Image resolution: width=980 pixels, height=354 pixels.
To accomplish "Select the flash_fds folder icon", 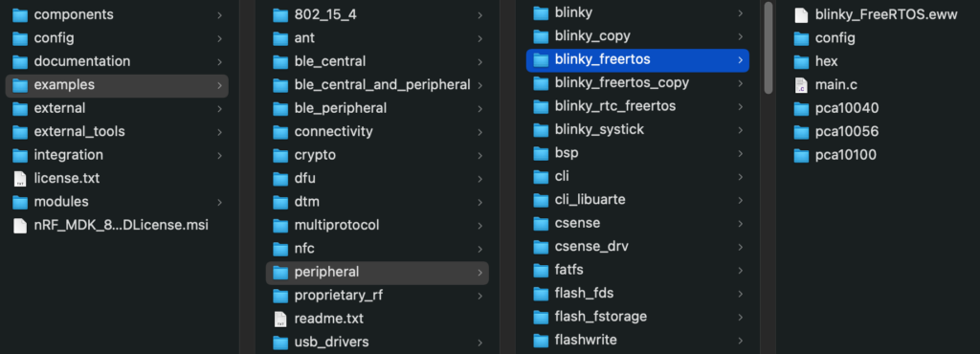I will pyautogui.click(x=541, y=294).
